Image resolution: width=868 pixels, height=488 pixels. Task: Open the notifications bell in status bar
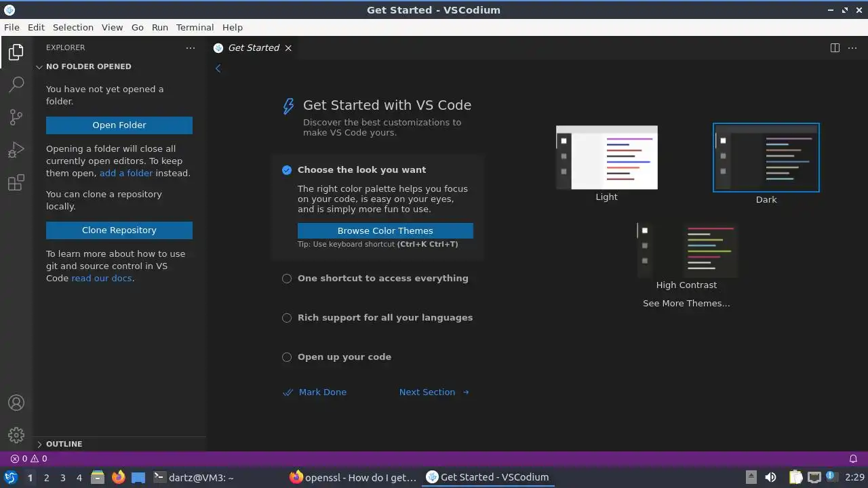pos(854,459)
